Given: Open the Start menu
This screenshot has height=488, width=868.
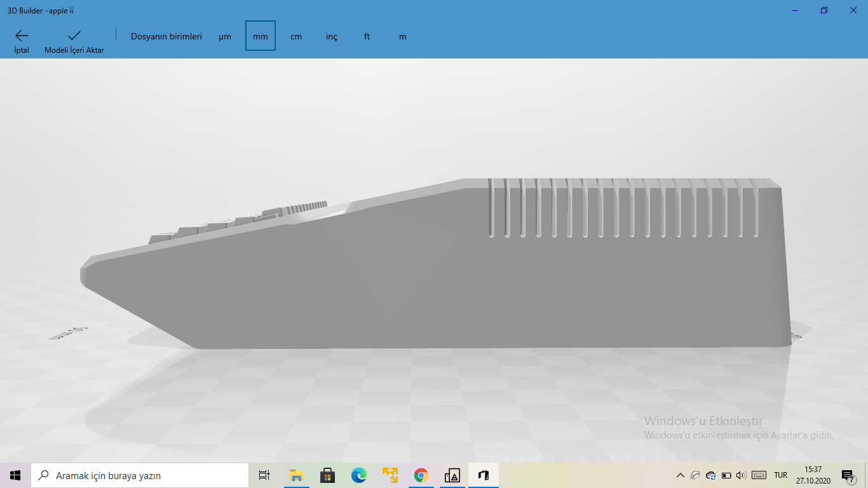Looking at the screenshot, I should tap(14, 475).
